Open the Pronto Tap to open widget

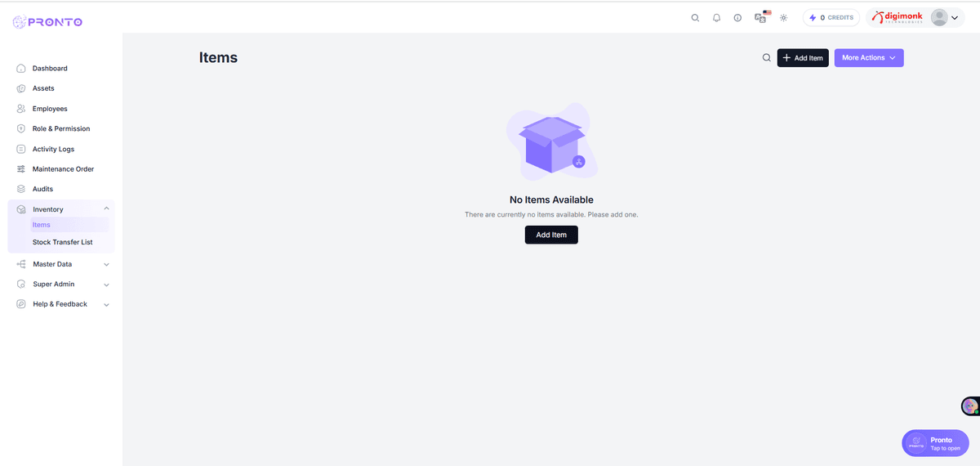[x=935, y=443]
